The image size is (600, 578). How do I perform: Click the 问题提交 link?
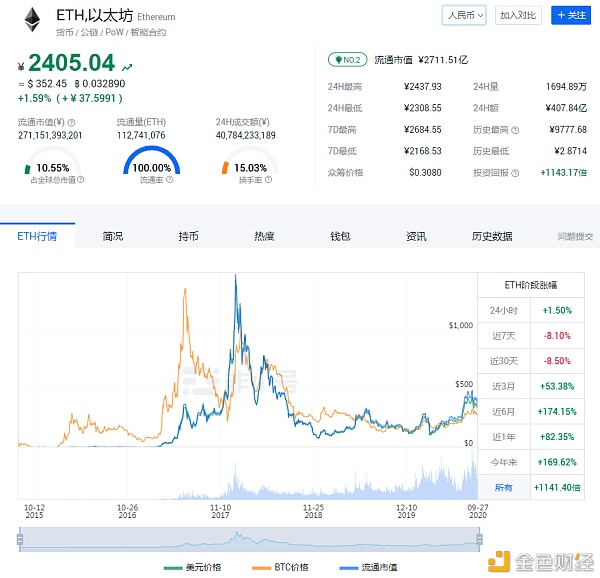[575, 237]
